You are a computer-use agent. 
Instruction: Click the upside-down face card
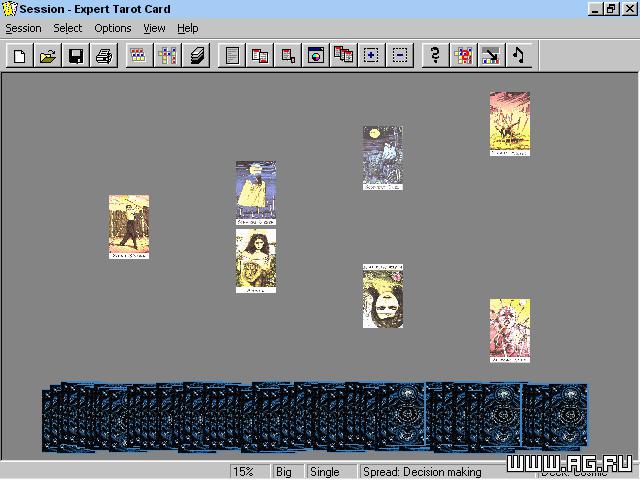click(x=382, y=296)
